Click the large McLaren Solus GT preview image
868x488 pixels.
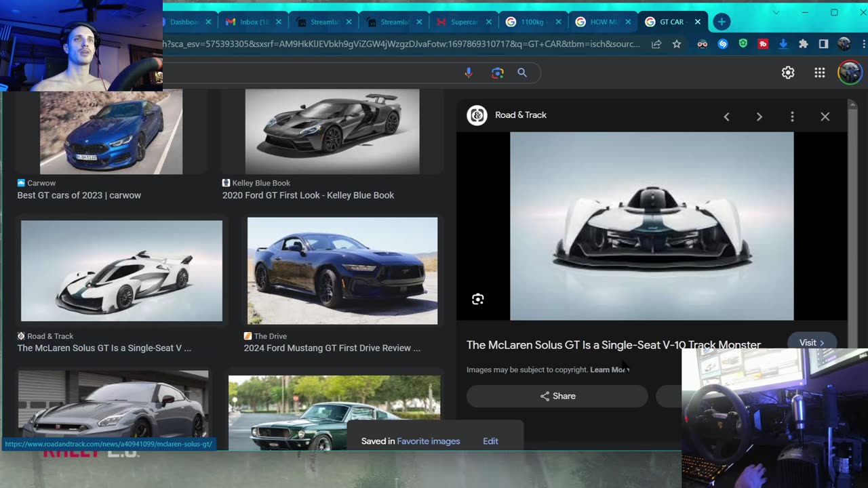coord(652,226)
